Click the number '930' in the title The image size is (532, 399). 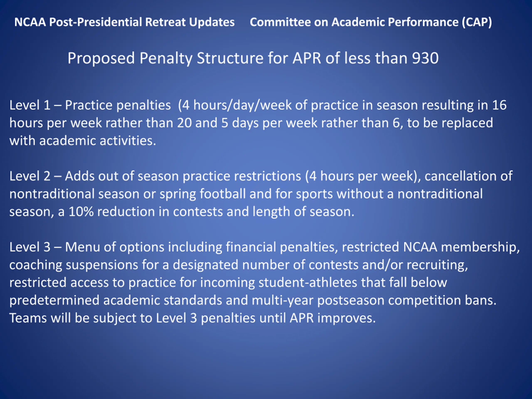tap(425, 58)
